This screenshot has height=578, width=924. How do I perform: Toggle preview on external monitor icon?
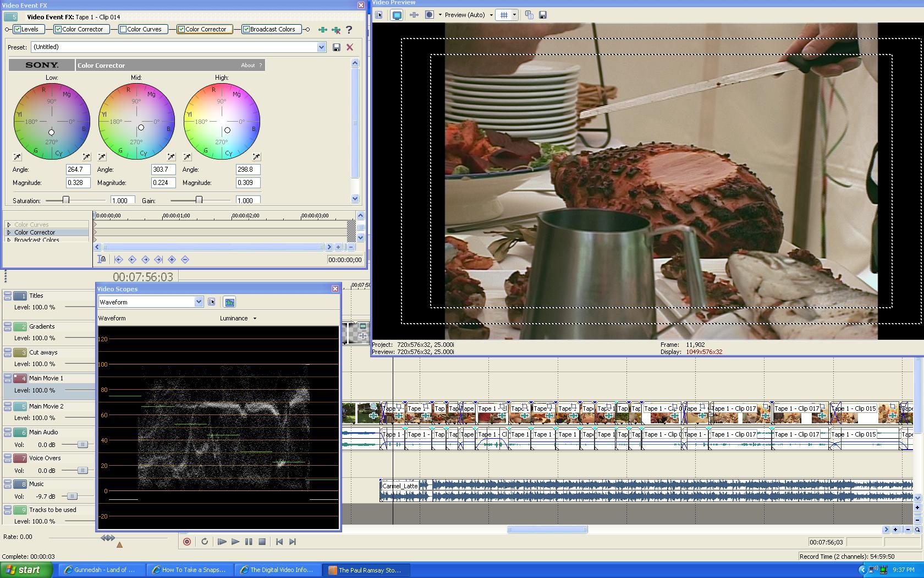click(397, 15)
